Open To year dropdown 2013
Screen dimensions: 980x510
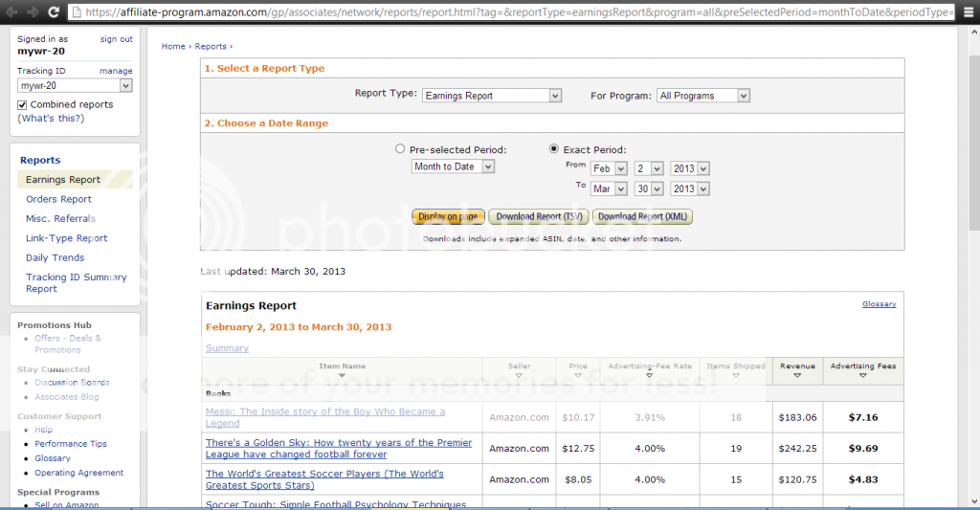click(x=690, y=188)
